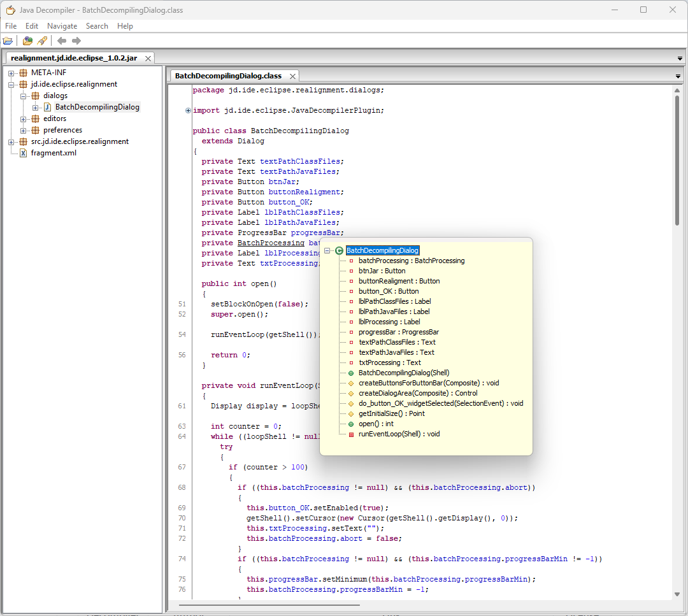This screenshot has width=688, height=616.
Task: Close the BatchDecompilingDialog.class editor tab
Action: (292, 76)
